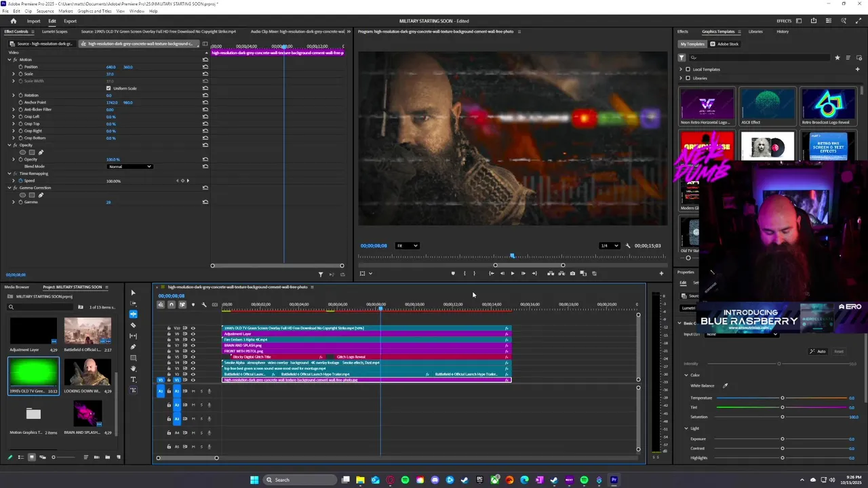Click the Adobe Stock button
868x488 pixels.
tap(725, 44)
